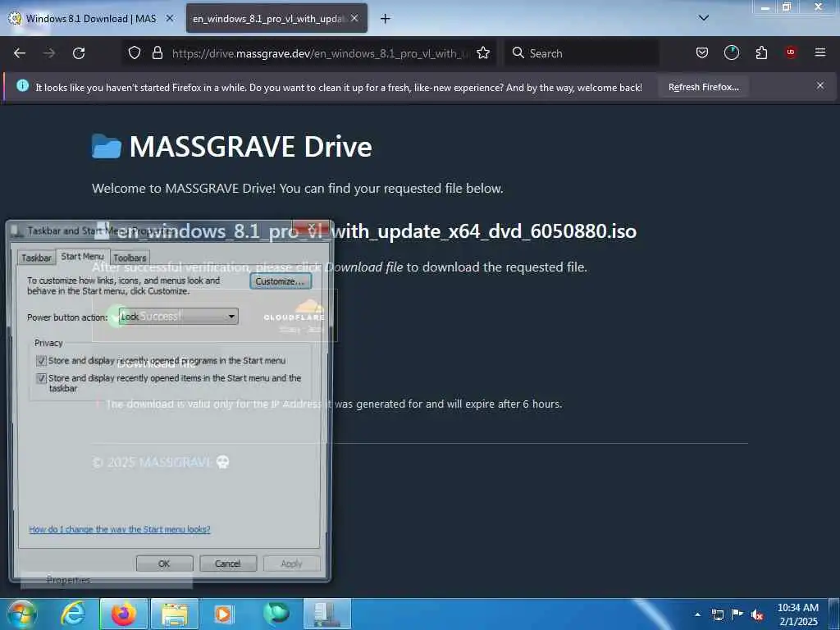The image size is (840, 630).
Task: Toggle store recently opened programs checkbox
Action: tap(41, 361)
